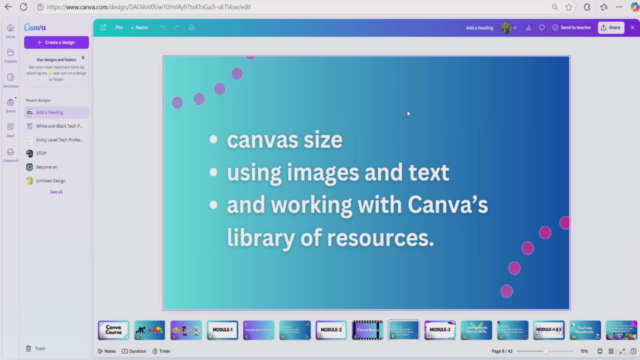The image size is (640, 360).
Task: Reload the page in browser
Action: [23, 7]
